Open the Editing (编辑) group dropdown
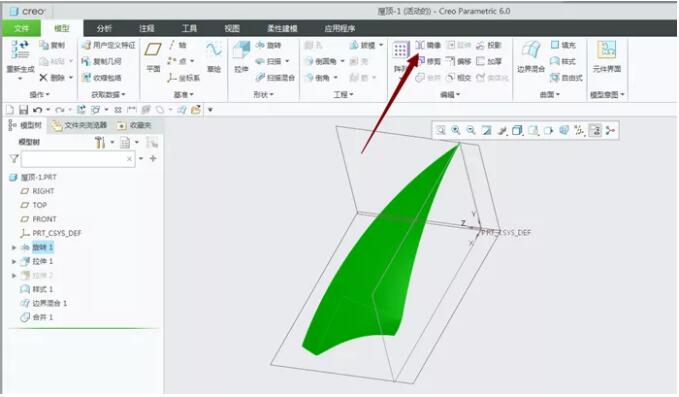 coord(450,94)
